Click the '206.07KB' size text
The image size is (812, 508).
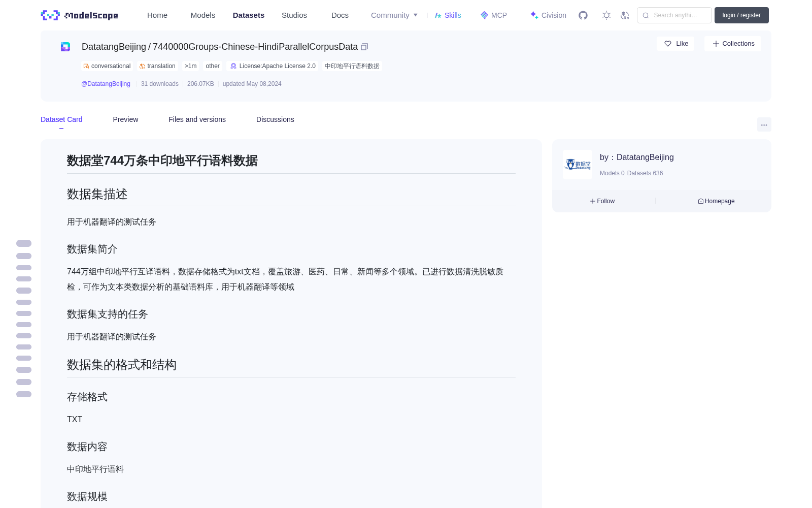(x=200, y=84)
